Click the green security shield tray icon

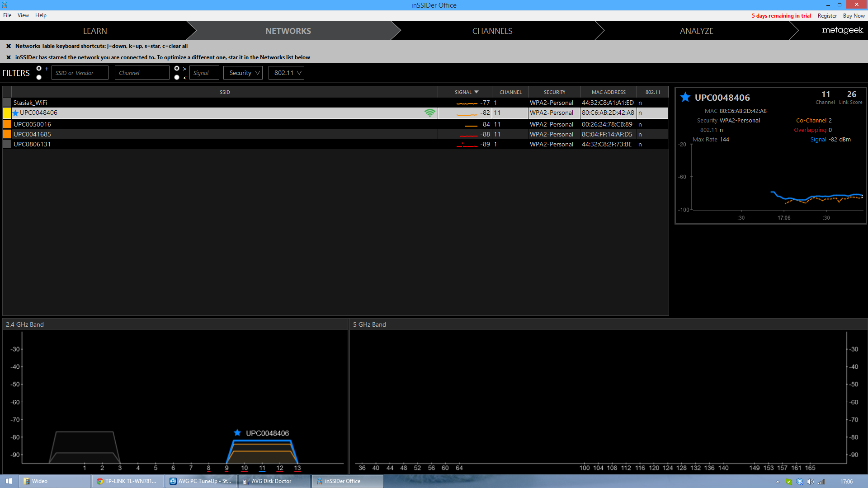tap(789, 482)
